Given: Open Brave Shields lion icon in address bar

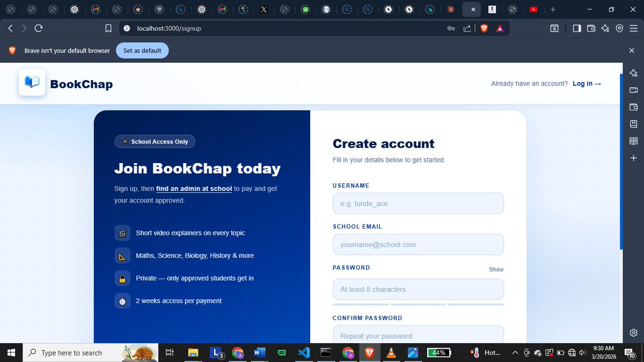Looking at the screenshot, I should [484, 28].
